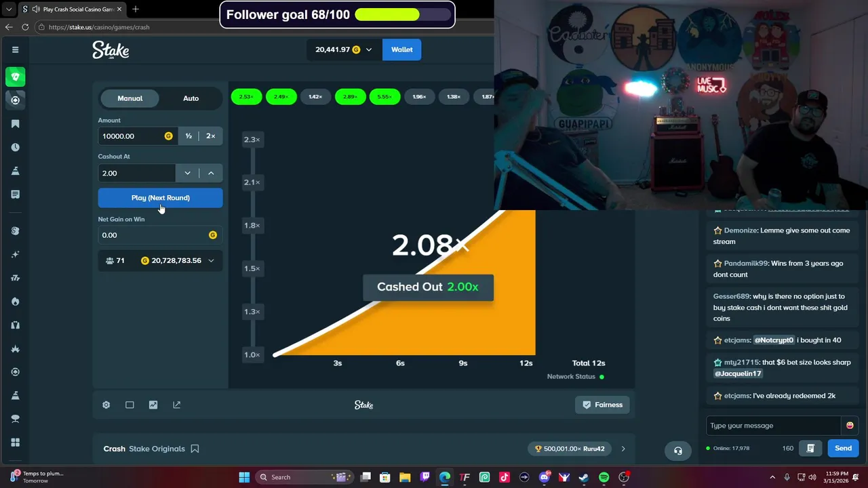The width and height of the screenshot is (868, 488).
Task: Open the Fairness button
Action: (x=602, y=405)
